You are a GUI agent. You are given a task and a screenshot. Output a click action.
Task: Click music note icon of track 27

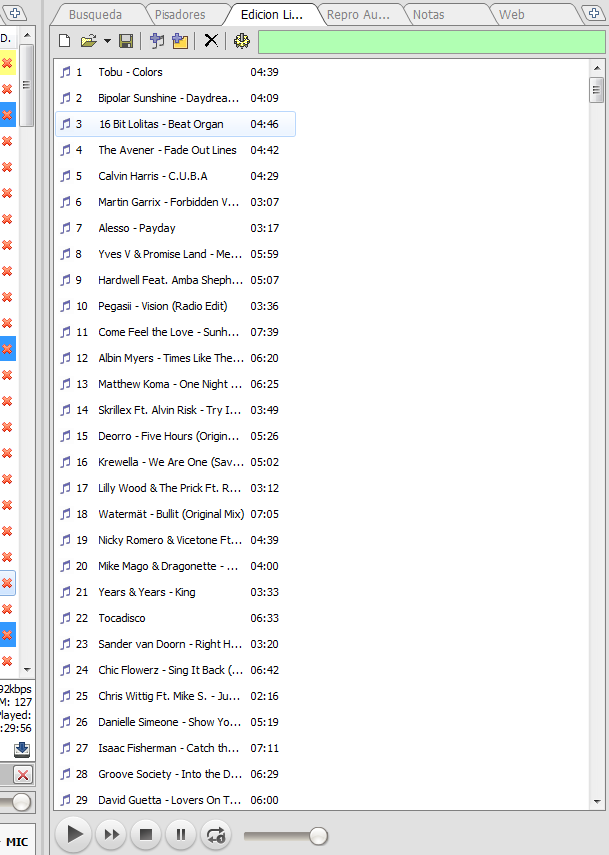[x=65, y=748]
